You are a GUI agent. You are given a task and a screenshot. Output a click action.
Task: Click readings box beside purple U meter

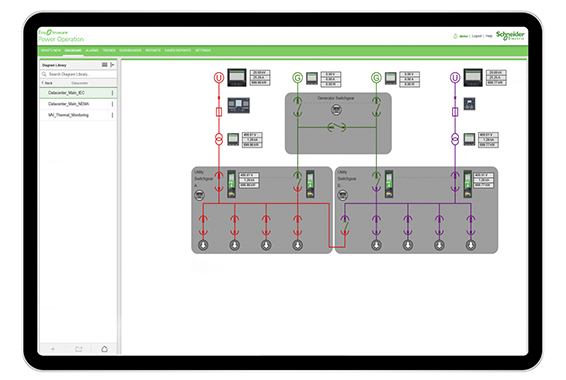496,78
